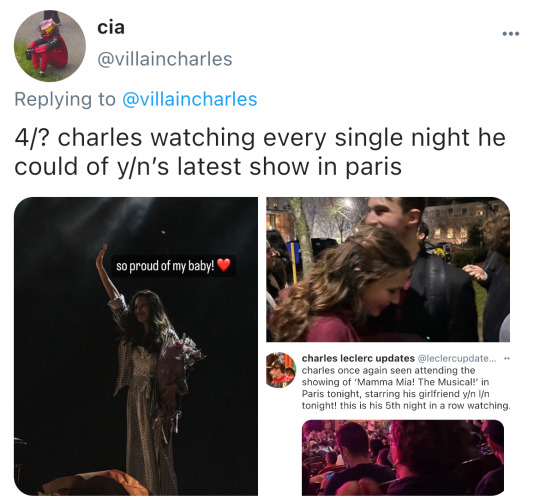540x500 pixels.
Task: Open embedded tweet's small more options dots
Action: coord(506,358)
